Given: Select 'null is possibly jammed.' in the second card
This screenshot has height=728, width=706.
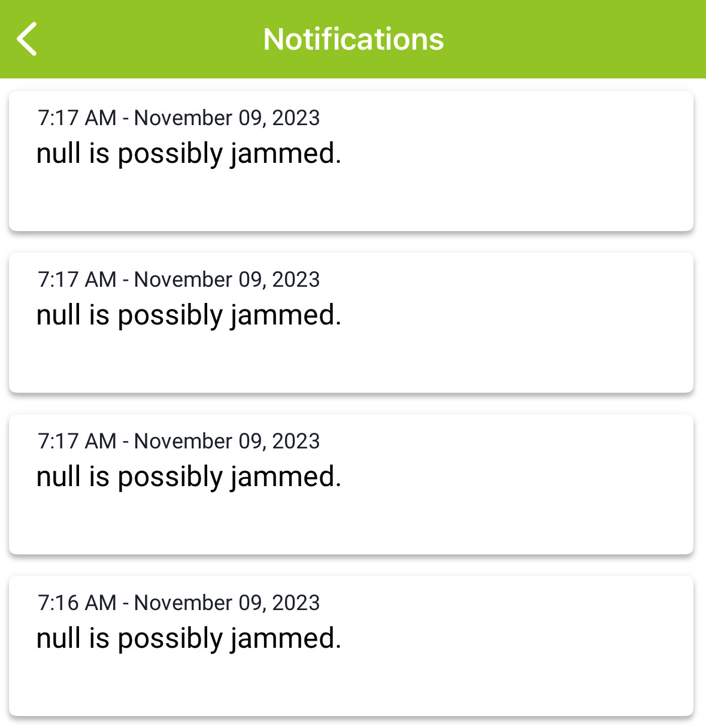Looking at the screenshot, I should pos(189,316).
